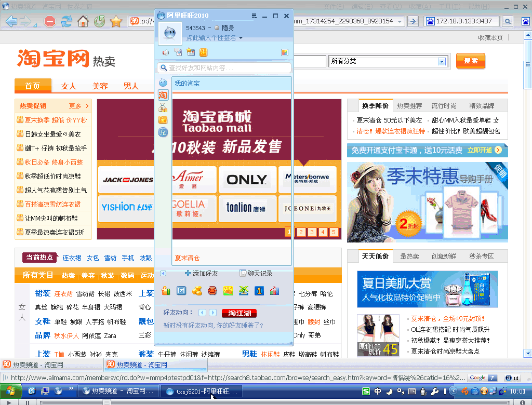Select the money bag icon in sidebar
The width and height of the screenshot is (532, 405).
tap(163, 107)
